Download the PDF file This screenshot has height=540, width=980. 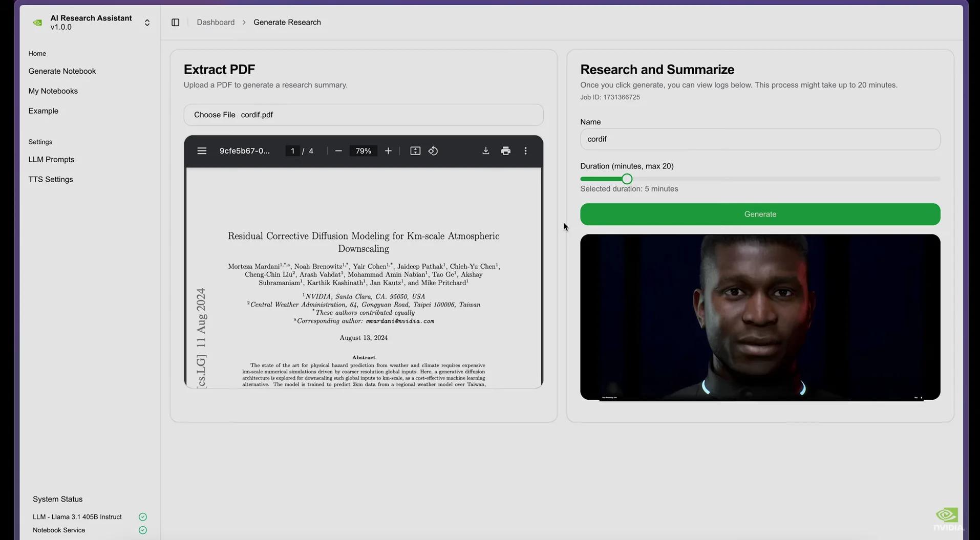[485, 151]
